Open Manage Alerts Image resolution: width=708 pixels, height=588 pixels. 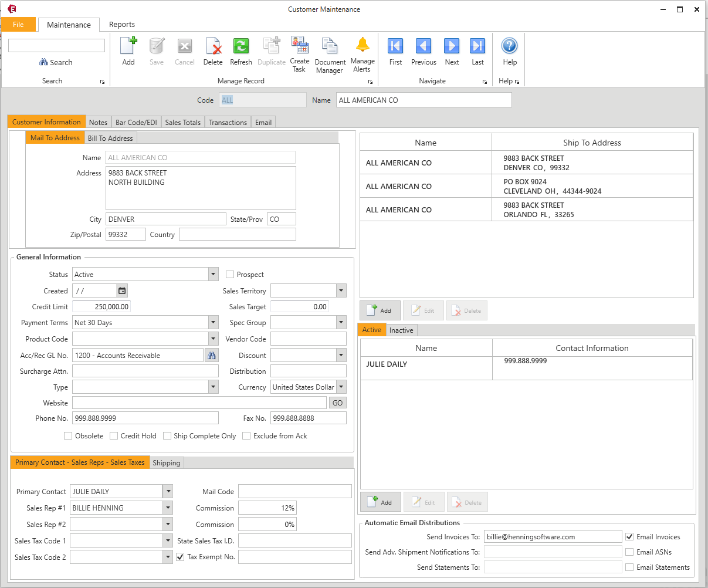click(x=363, y=51)
